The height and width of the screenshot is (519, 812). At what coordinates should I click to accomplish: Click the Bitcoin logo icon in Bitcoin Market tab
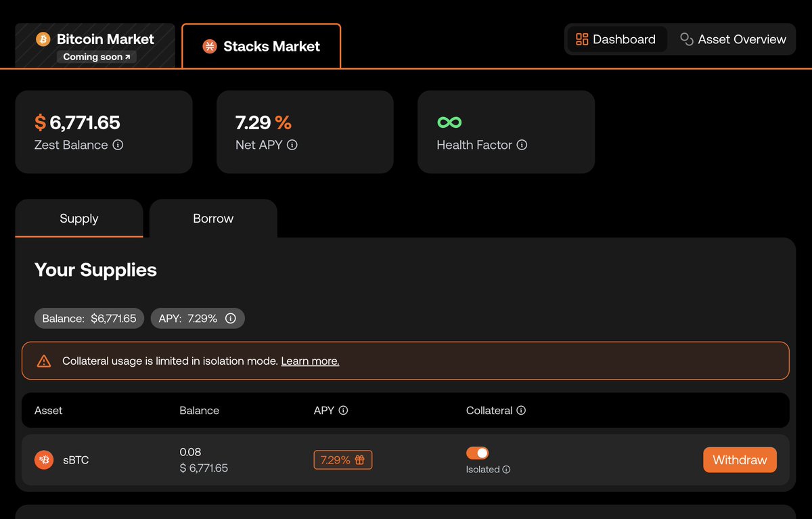[x=43, y=39]
